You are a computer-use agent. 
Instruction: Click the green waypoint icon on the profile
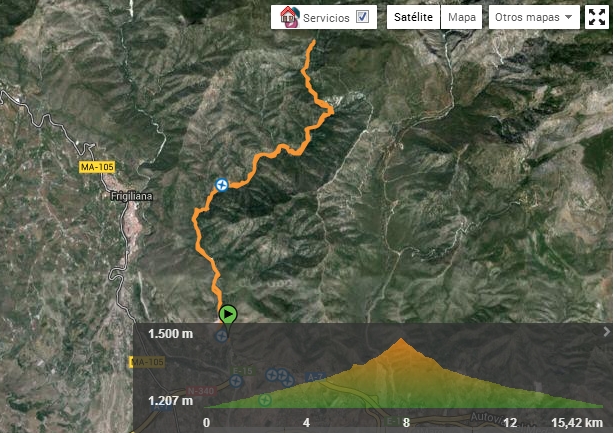pos(265,400)
